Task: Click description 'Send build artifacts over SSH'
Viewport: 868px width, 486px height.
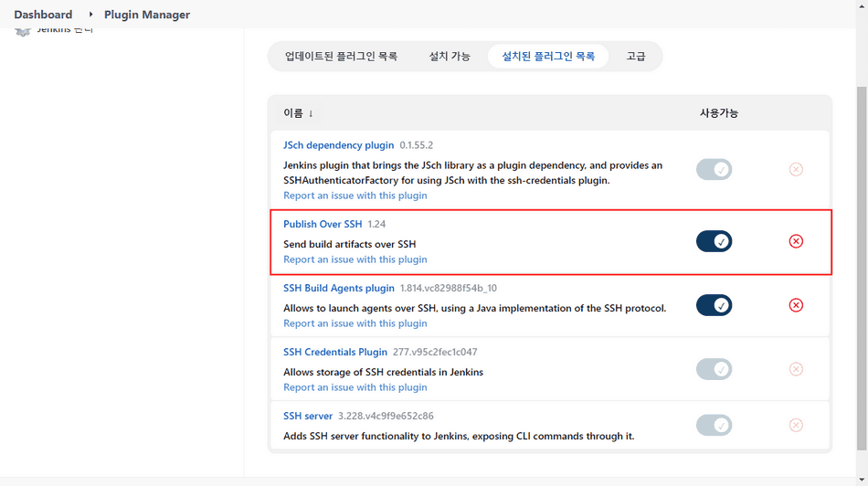Action: click(349, 244)
